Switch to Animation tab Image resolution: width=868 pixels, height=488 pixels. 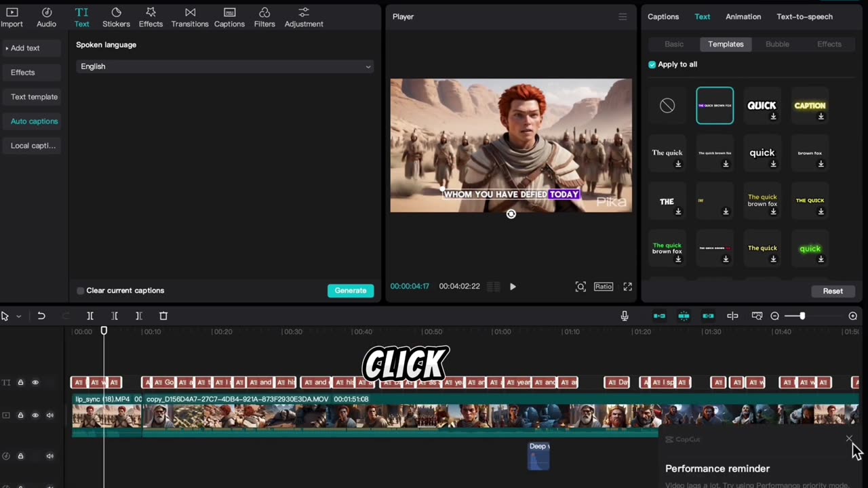tap(743, 17)
